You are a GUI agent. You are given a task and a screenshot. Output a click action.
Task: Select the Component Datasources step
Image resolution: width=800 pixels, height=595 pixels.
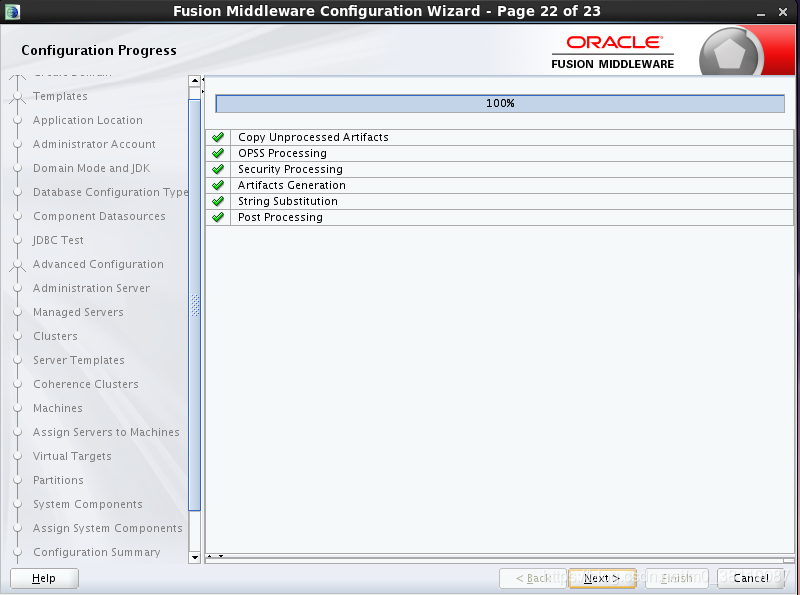(99, 216)
